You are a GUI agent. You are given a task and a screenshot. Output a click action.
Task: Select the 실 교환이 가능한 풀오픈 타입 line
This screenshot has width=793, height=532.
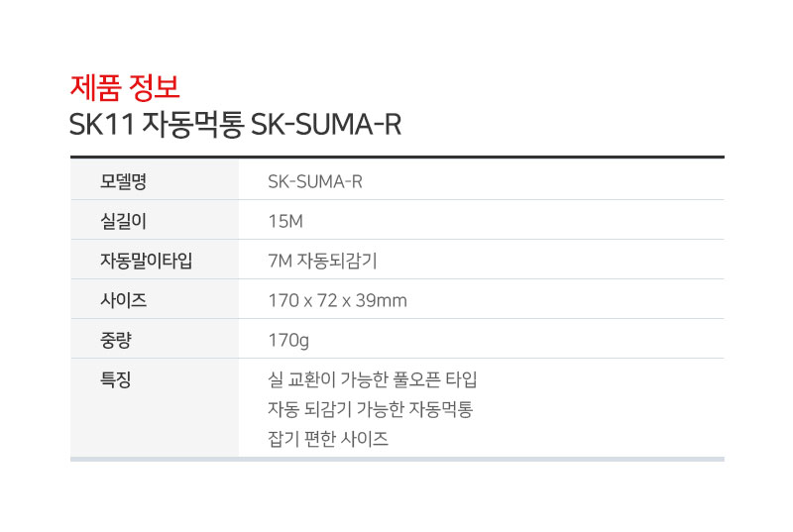coord(373,379)
